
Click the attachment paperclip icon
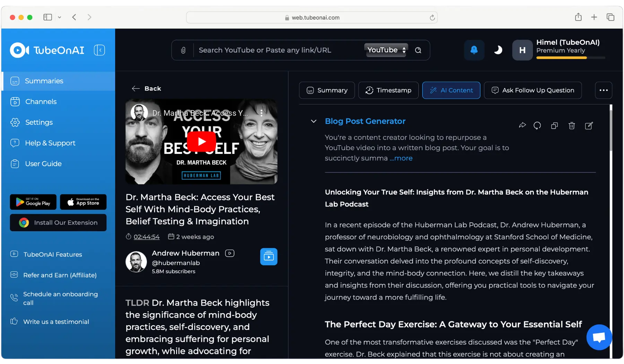click(x=183, y=50)
